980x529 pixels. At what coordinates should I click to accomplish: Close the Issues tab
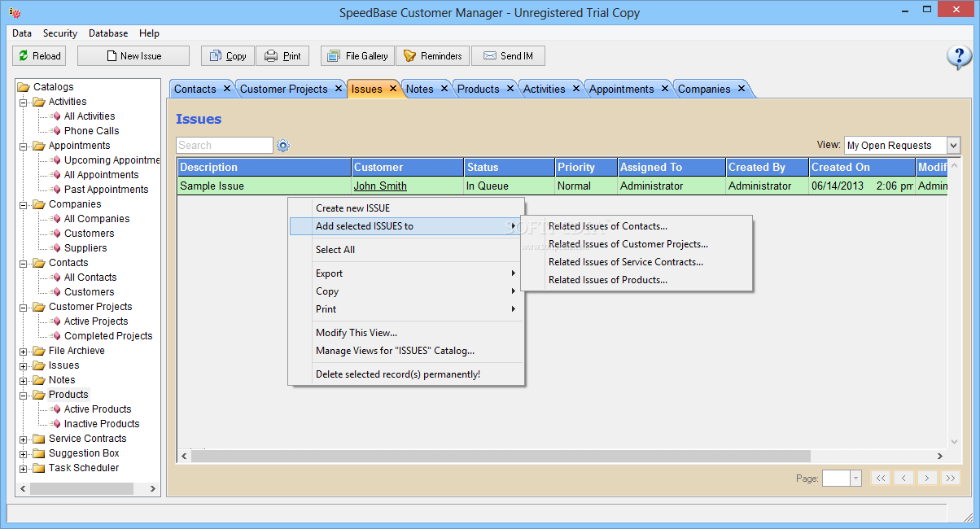(x=393, y=89)
